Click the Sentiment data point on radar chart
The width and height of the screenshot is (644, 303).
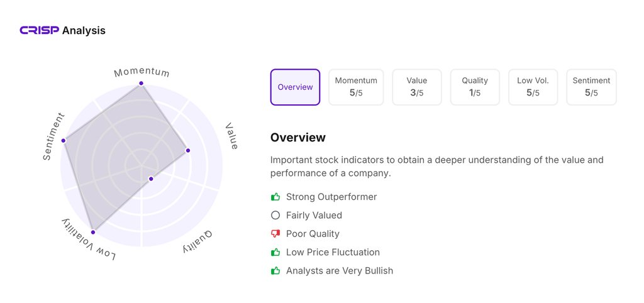pyautogui.click(x=64, y=141)
